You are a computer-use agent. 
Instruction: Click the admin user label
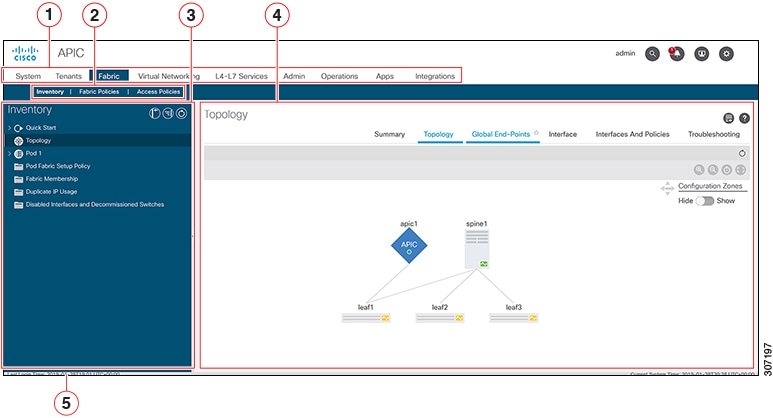pos(625,53)
